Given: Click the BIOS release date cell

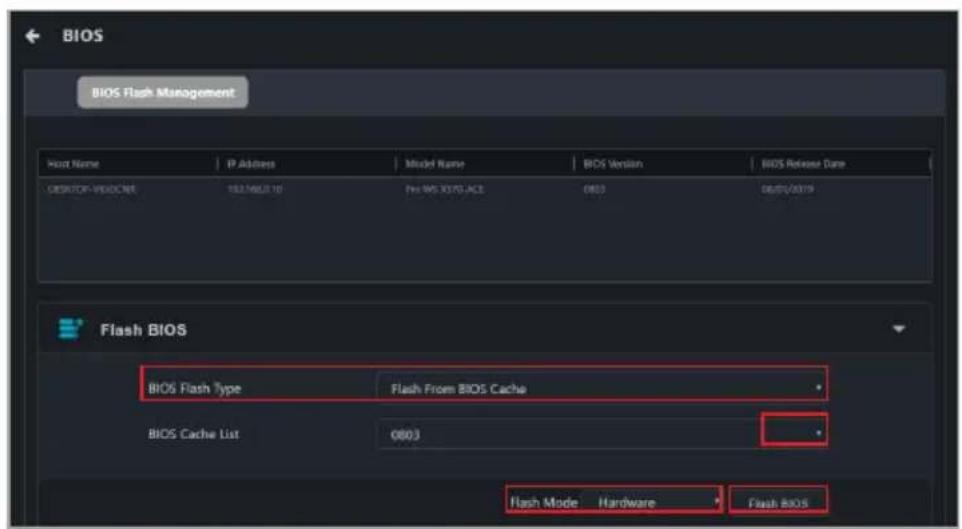Looking at the screenshot, I should 788,189.
